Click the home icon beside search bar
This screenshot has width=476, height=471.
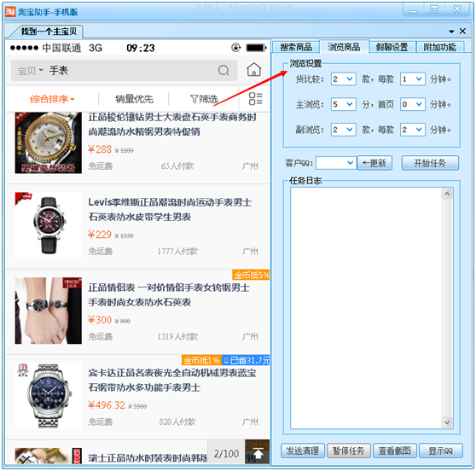(x=254, y=70)
